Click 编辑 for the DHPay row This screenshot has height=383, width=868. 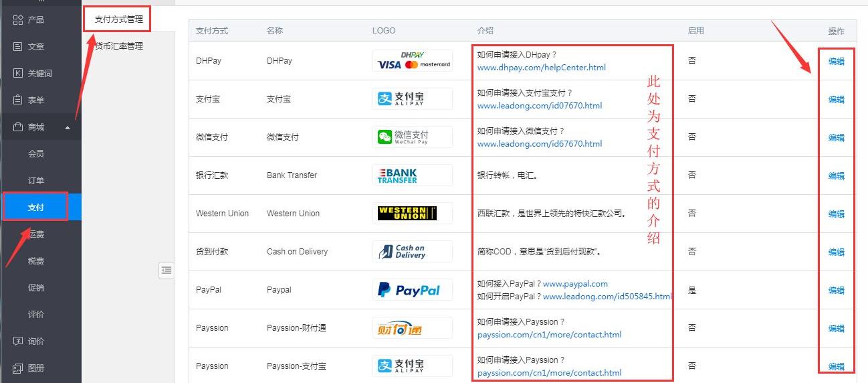[x=836, y=62]
